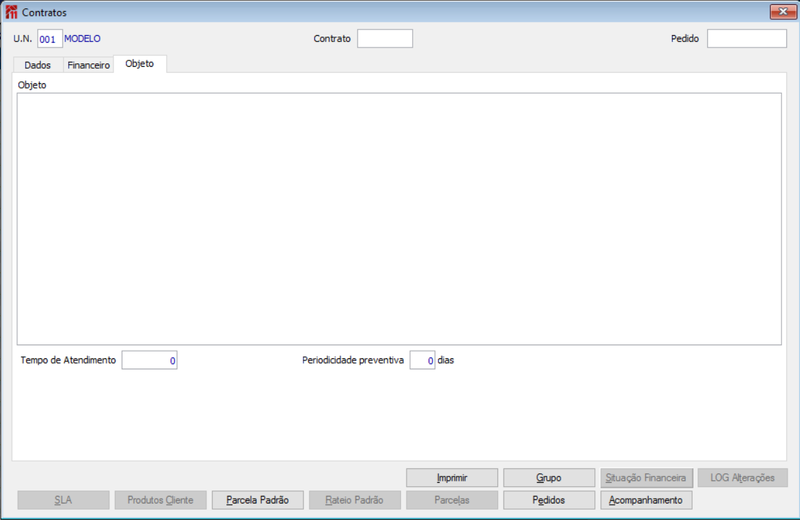Image resolution: width=800 pixels, height=520 pixels.
Task: Switch to the Dados tab
Action: click(x=37, y=65)
